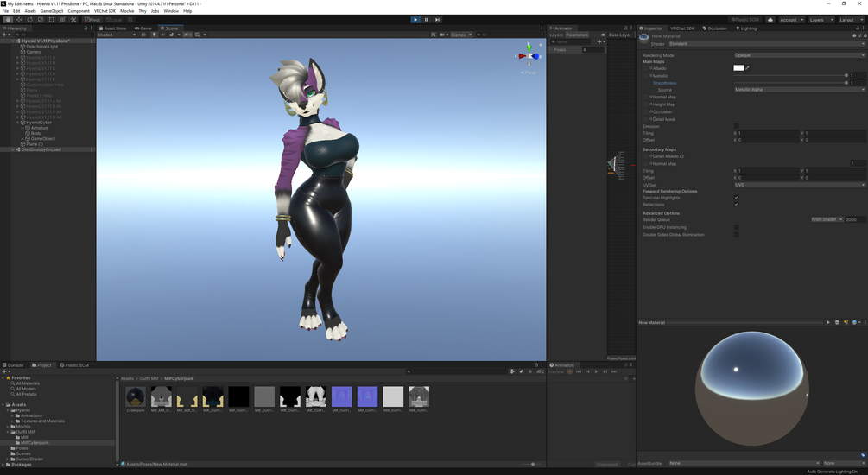Image resolution: width=868 pixels, height=475 pixels.
Task: Toggle Enable GPU Instancing checkbox
Action: coord(736,227)
